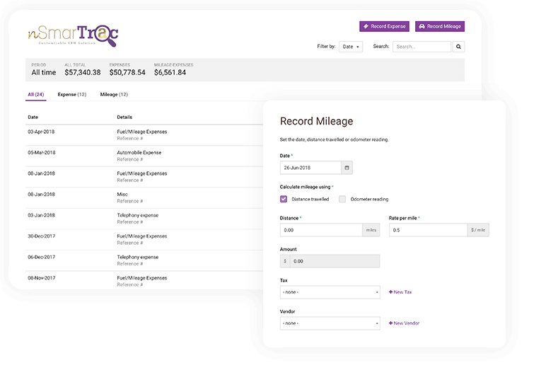The height and width of the screenshot is (392, 546).
Task: Click the plus icon next to New Vendor
Action: (391, 323)
